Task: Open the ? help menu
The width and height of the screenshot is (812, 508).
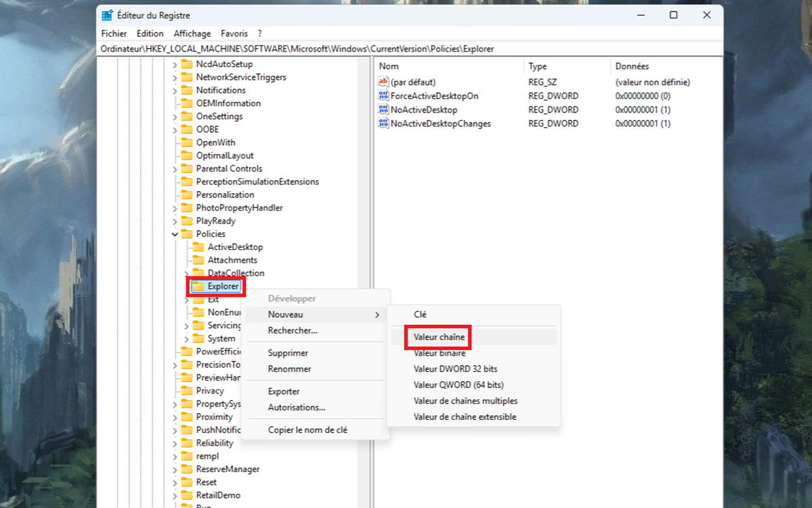Action: click(260, 33)
